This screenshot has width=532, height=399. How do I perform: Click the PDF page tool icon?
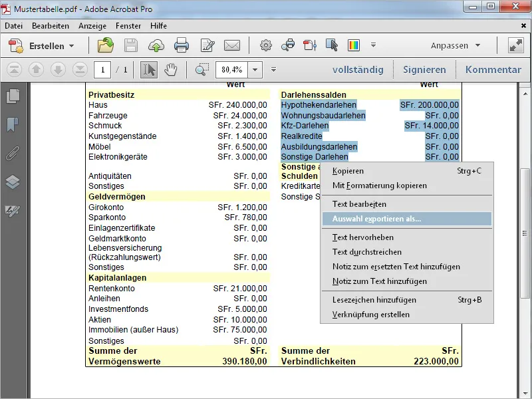pyautogui.click(x=310, y=45)
